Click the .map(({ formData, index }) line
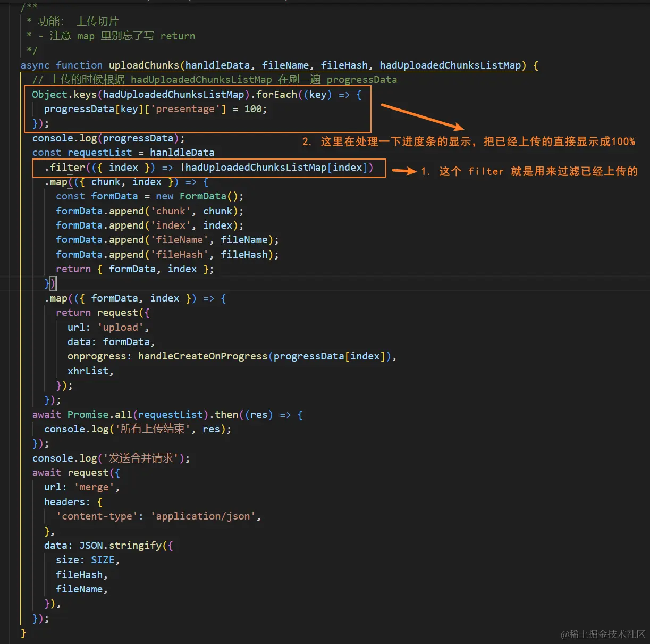Image resolution: width=650 pixels, height=644 pixels. point(136,298)
